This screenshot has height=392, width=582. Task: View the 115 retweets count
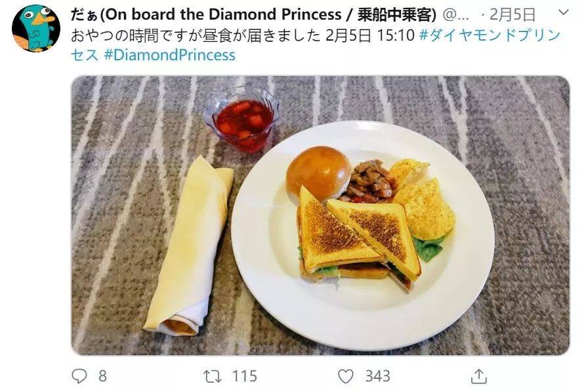point(244,376)
